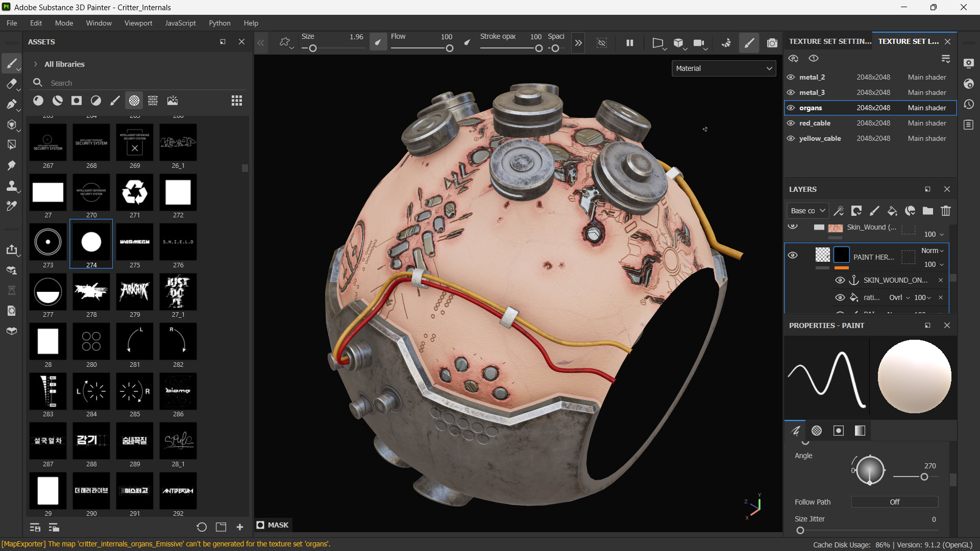Select alpha thumbnail 271 recycle symbol
The height and width of the screenshot is (551, 980).
tap(135, 192)
